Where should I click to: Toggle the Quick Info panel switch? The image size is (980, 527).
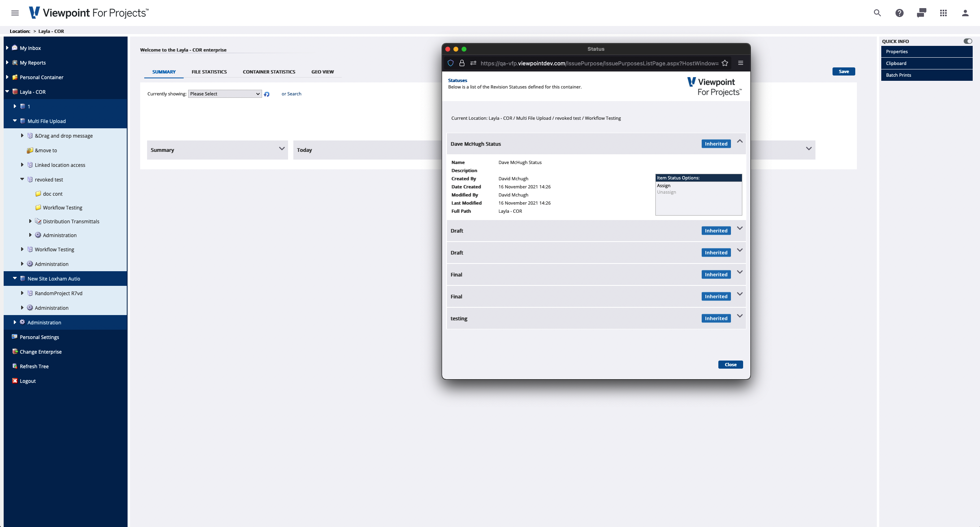click(x=967, y=41)
